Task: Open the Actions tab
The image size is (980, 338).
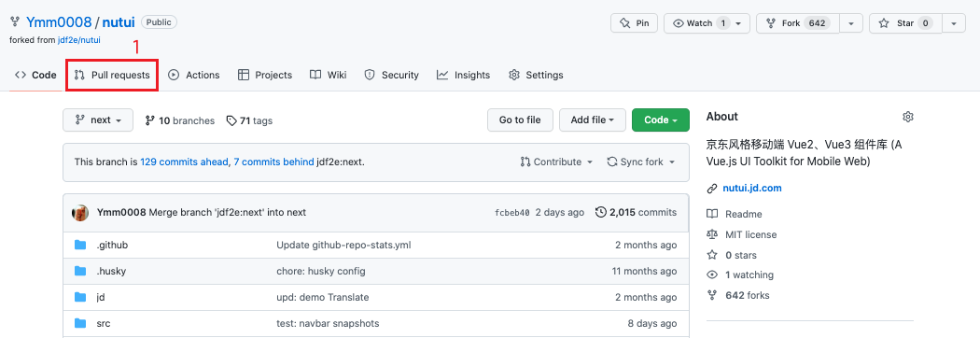Action: click(194, 75)
